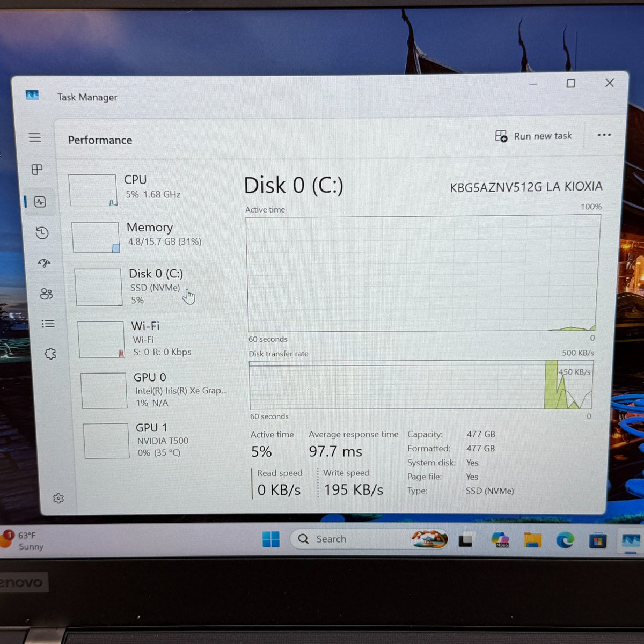Maximize the Task Manager window
Screen dimensions: 644x644
[571, 83]
